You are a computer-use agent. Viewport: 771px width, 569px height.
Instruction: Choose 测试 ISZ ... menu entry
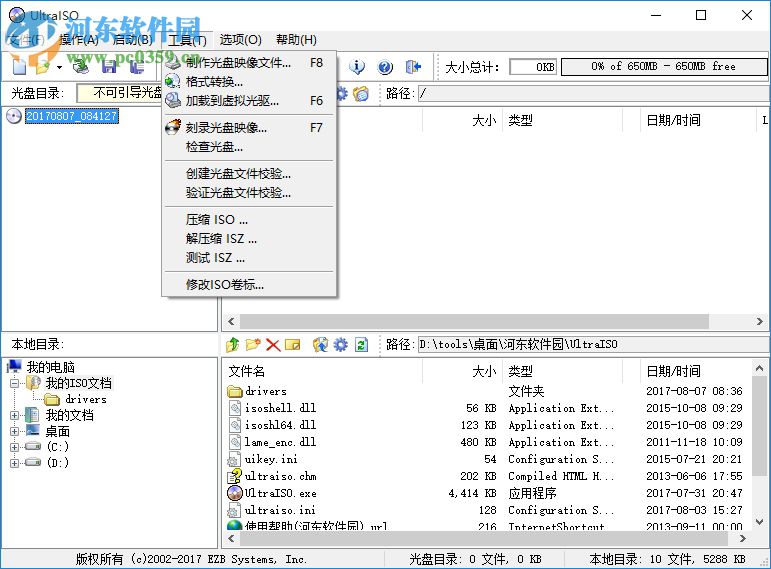pos(249,258)
